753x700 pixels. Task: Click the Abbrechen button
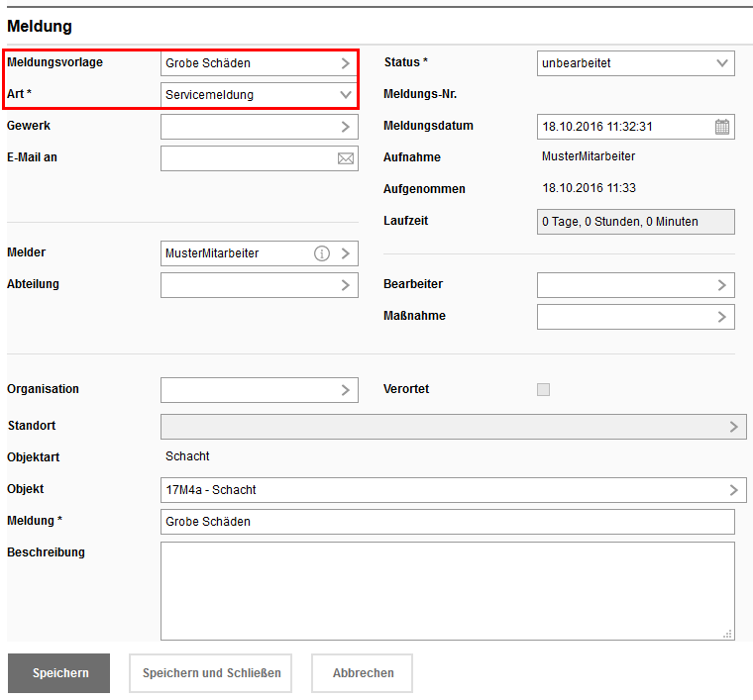pos(363,673)
